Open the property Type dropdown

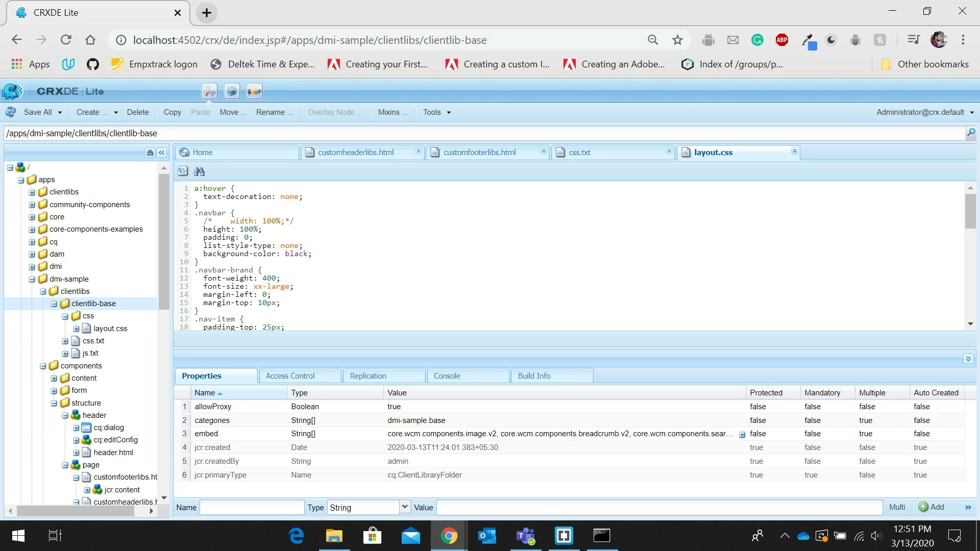[x=404, y=507]
